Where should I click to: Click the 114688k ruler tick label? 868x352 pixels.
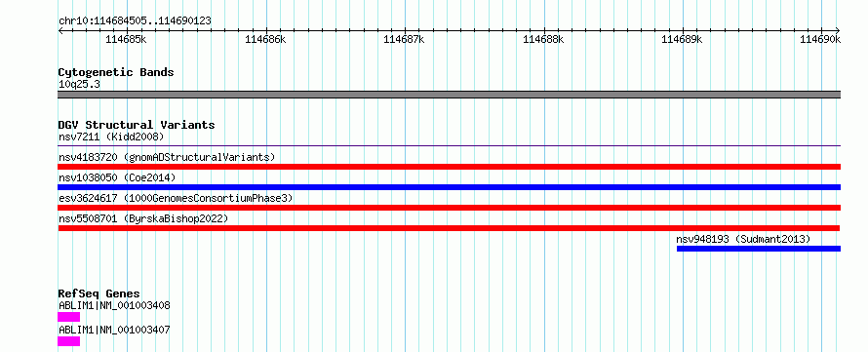[543, 39]
